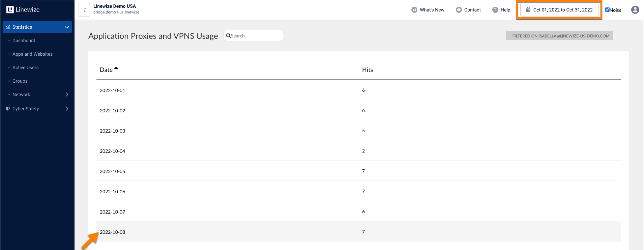Click the calendar icon in date range
This screenshot has height=250, width=644.
tap(528, 10)
